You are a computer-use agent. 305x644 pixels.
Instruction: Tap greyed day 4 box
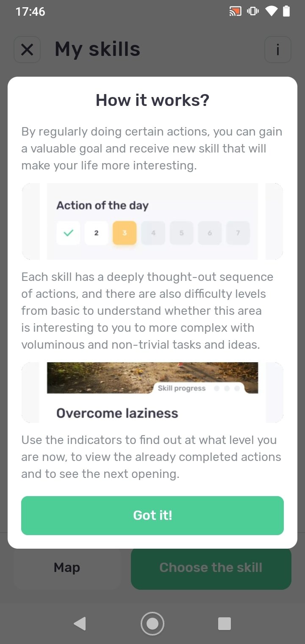pos(153,233)
